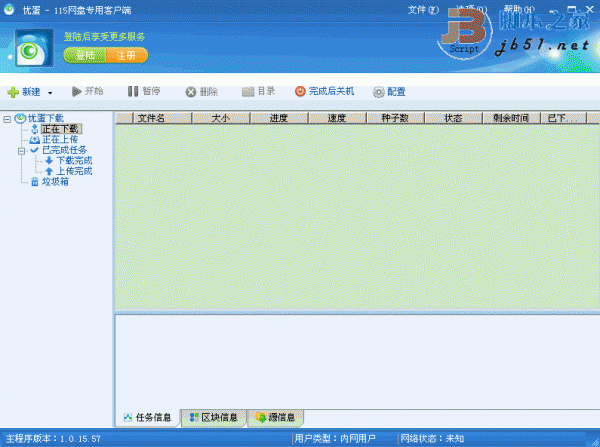Sort by 进度 column header
The height and width of the screenshot is (447, 600).
coord(279,118)
